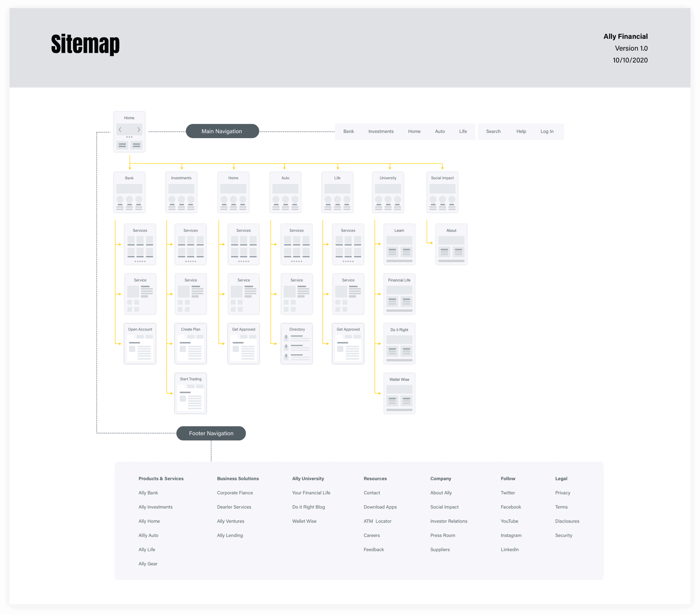Viewport: 700px width, 615px height.
Task: Click Products & Services footer heading
Action: pos(161,479)
